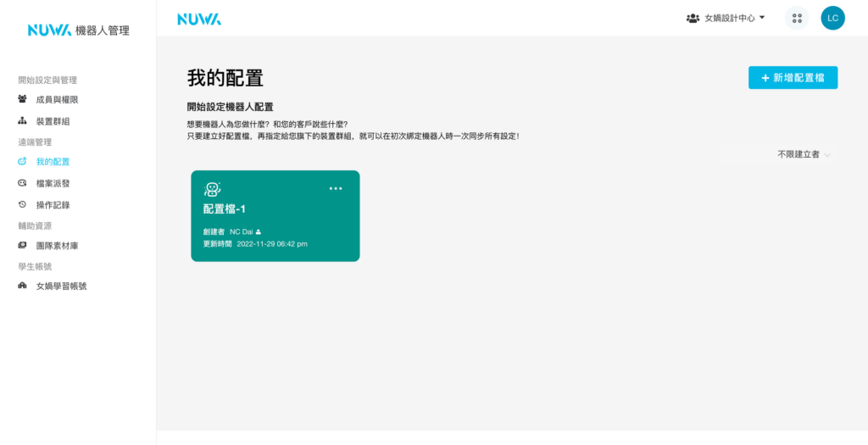Click the 我的配置 robot icon in sidebar
This screenshot has width=868, height=445.
click(x=22, y=162)
